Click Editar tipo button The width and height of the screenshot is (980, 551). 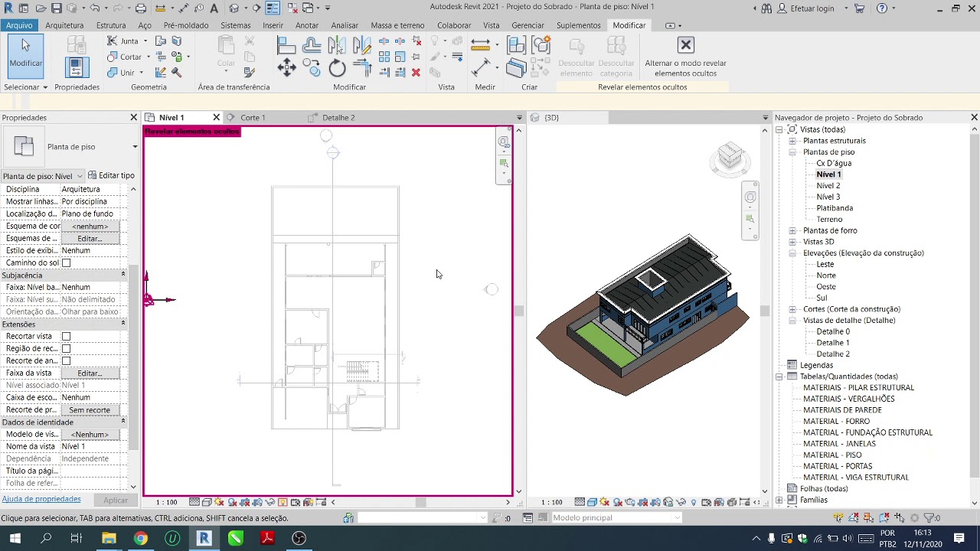tap(111, 175)
